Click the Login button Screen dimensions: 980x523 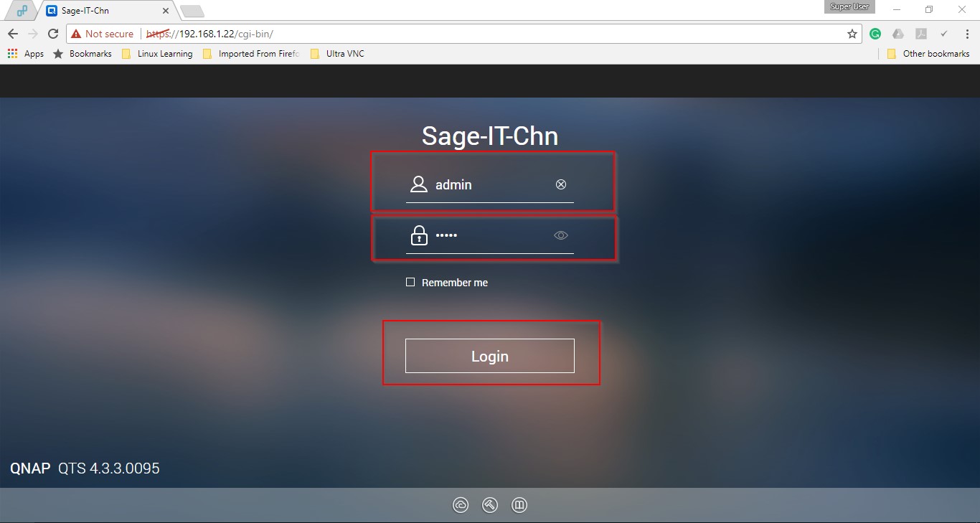point(489,356)
